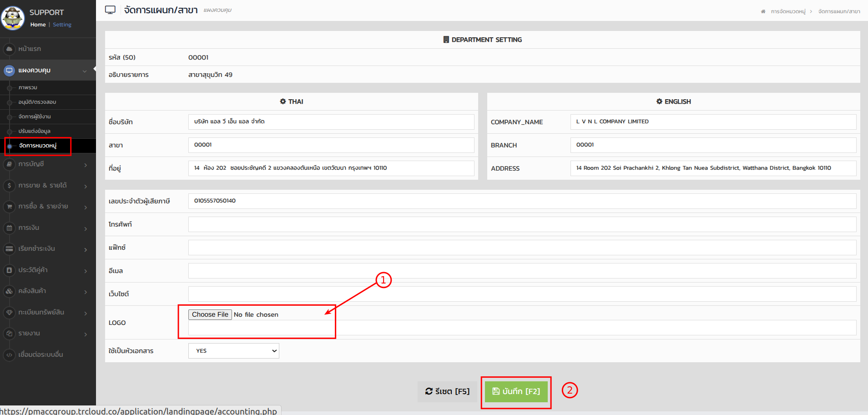Open the ทะเบียนทรัพย์สิน menu label
868x415 pixels.
pyautogui.click(x=41, y=312)
